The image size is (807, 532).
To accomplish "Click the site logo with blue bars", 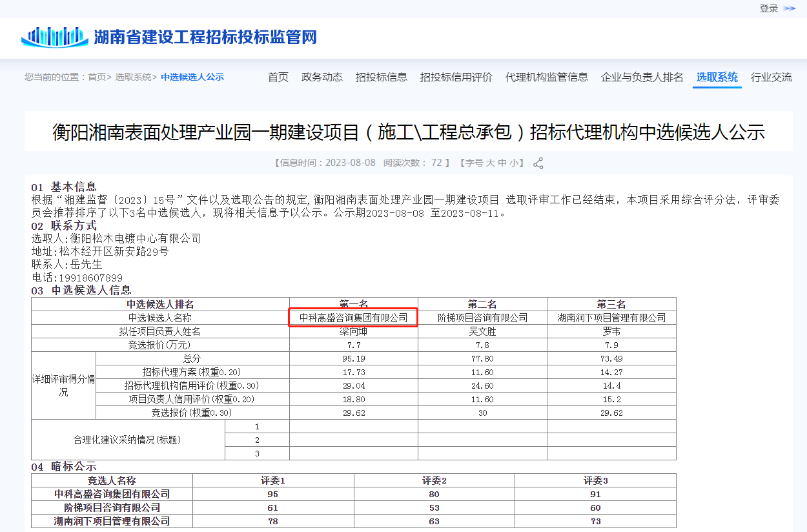I will click(x=54, y=37).
